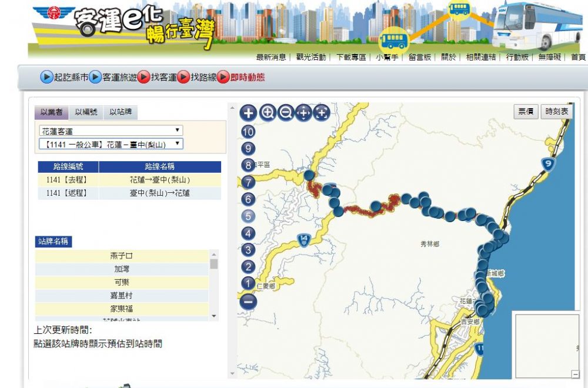Image resolution: width=588 pixels, height=388 pixels.
Task: Open the 時刻表 timetable button
Action: click(x=556, y=111)
